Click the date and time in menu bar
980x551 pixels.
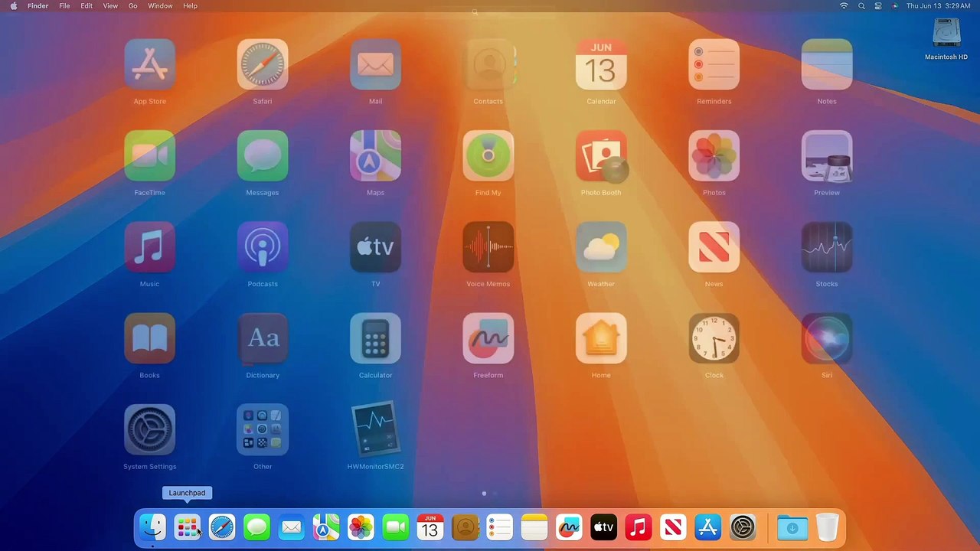[x=938, y=6]
